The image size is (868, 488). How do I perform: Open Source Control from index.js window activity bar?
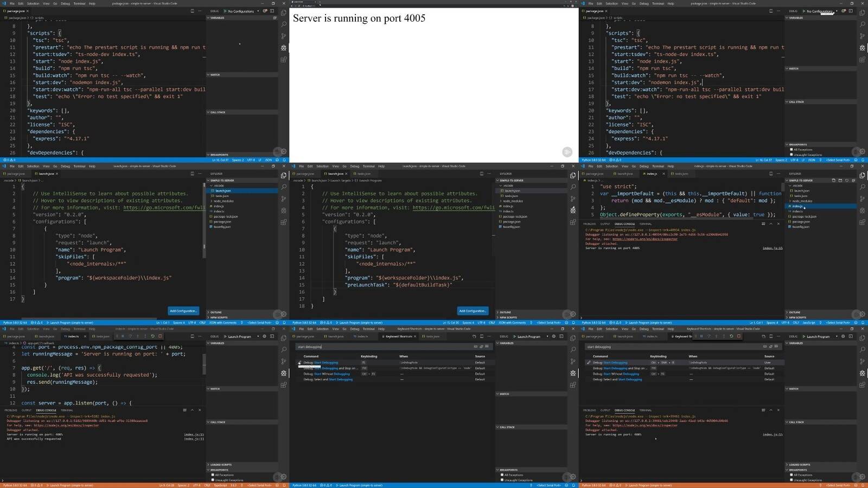click(x=863, y=199)
